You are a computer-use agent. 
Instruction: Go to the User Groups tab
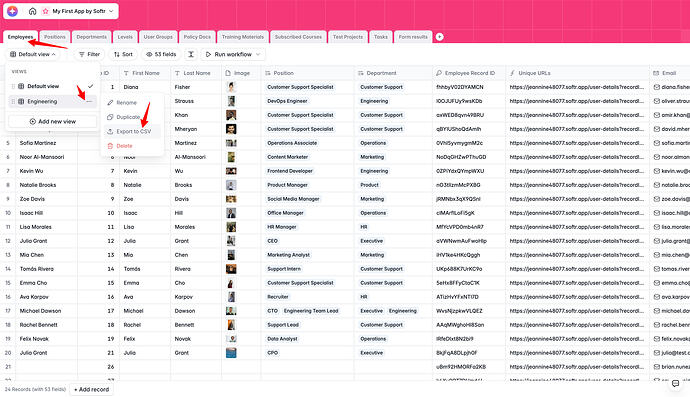click(x=158, y=37)
